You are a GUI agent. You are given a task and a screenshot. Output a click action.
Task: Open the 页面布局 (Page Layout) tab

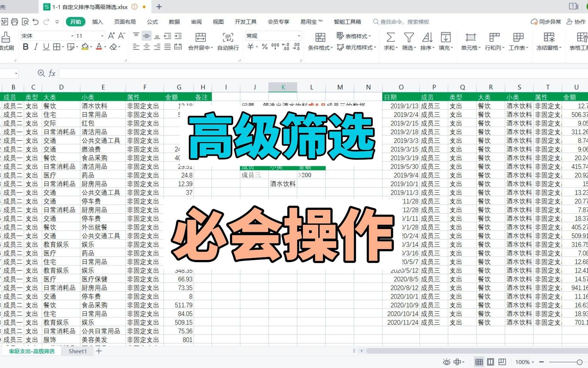pyautogui.click(x=125, y=22)
